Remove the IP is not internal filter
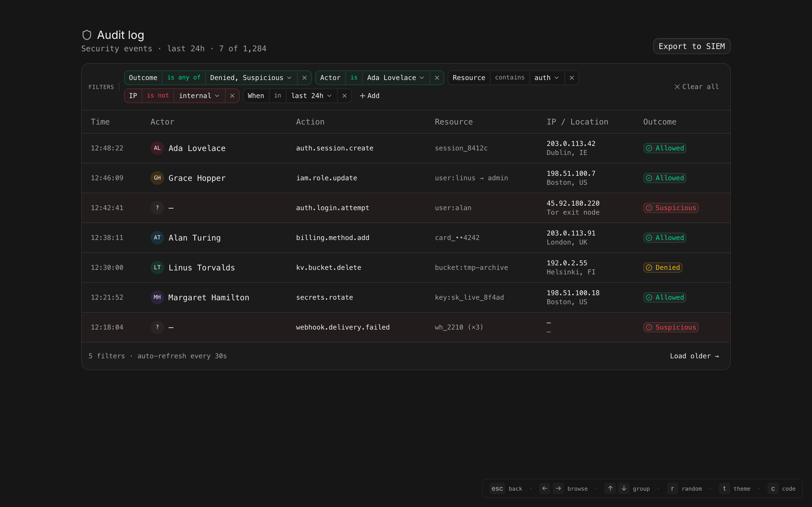Viewport: 812px width, 507px height. point(232,96)
